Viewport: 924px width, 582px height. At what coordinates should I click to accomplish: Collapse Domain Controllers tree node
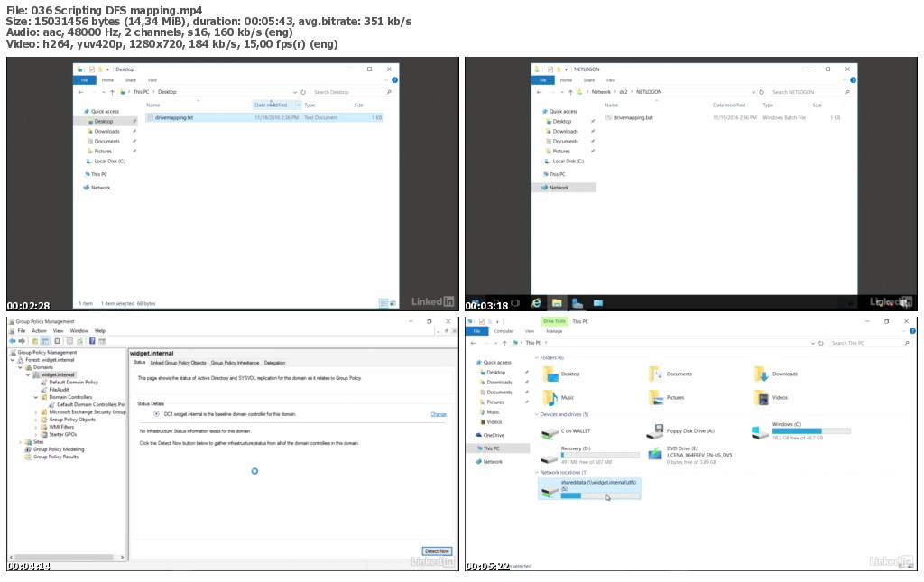click(36, 398)
